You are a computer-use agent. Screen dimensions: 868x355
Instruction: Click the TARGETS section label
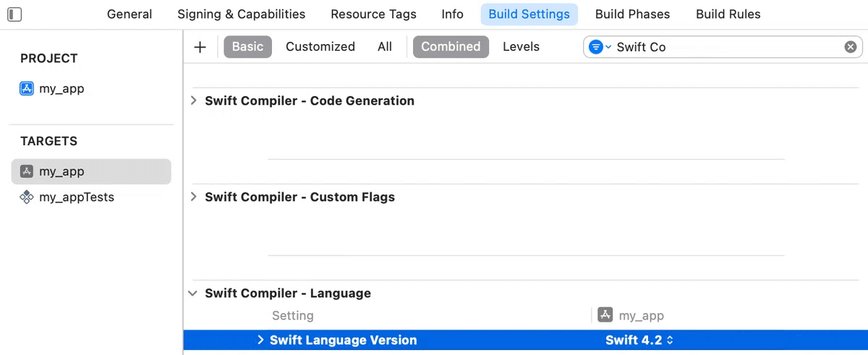coord(48,141)
